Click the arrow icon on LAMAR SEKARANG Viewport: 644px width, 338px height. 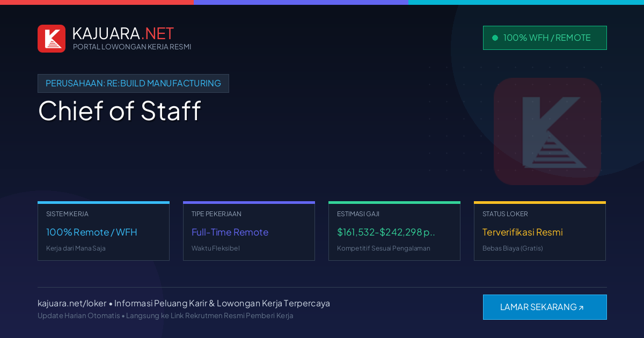[581, 307]
